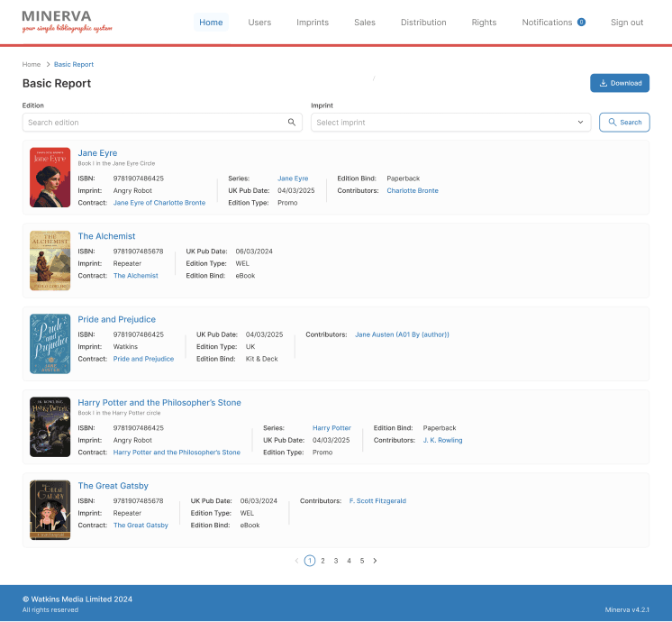The image size is (672, 622).
Task: Click Home in the breadcrumb trail
Action: 32,65
